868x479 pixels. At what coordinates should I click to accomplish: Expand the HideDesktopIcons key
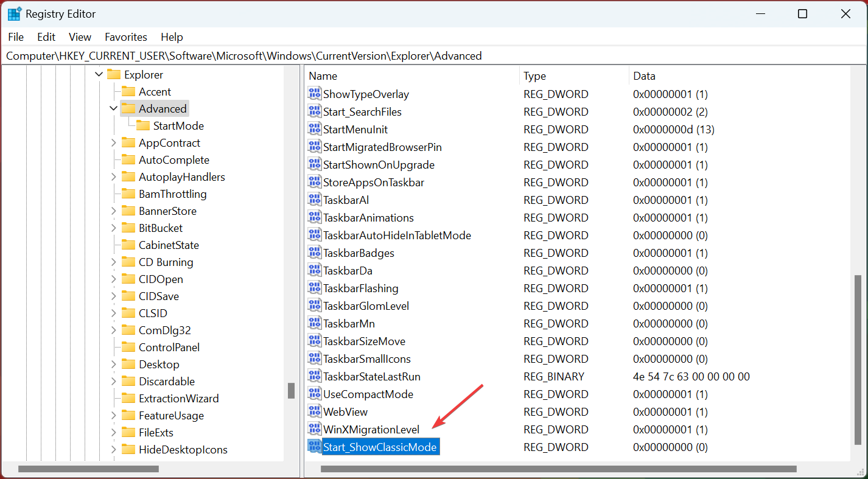[114, 449]
